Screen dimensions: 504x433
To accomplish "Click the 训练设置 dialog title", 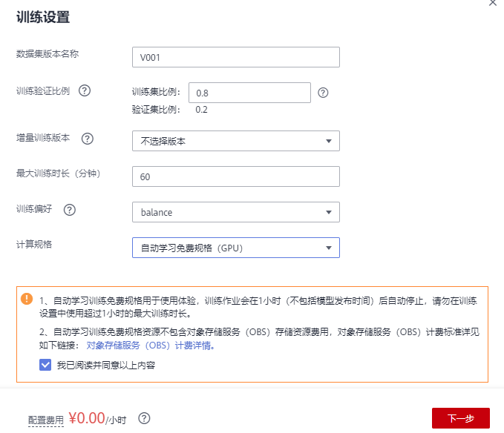I will point(48,16).
